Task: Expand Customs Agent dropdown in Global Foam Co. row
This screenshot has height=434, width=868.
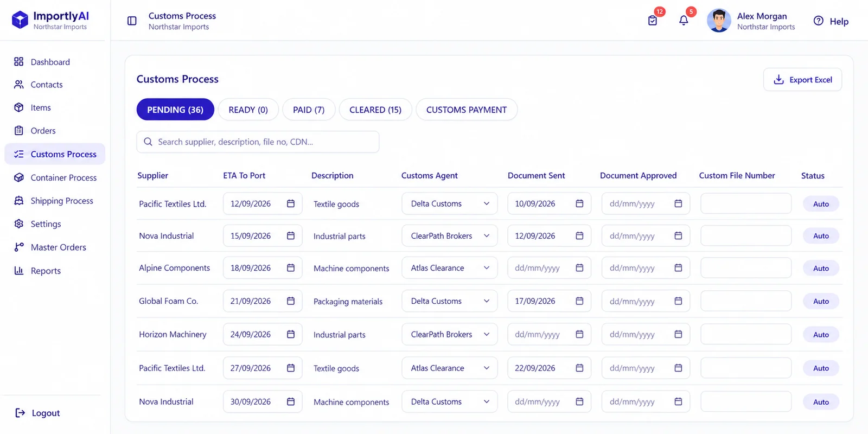Action: point(450,301)
